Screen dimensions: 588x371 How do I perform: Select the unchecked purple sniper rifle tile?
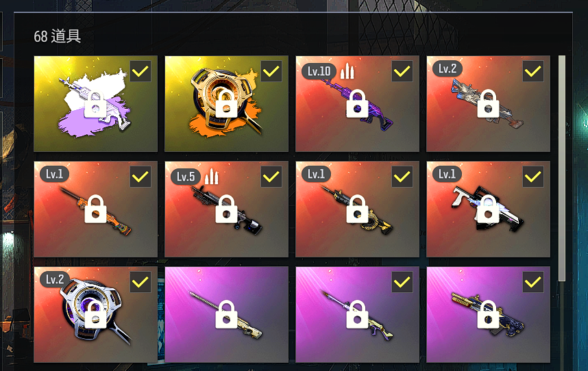pyautogui.click(x=227, y=314)
